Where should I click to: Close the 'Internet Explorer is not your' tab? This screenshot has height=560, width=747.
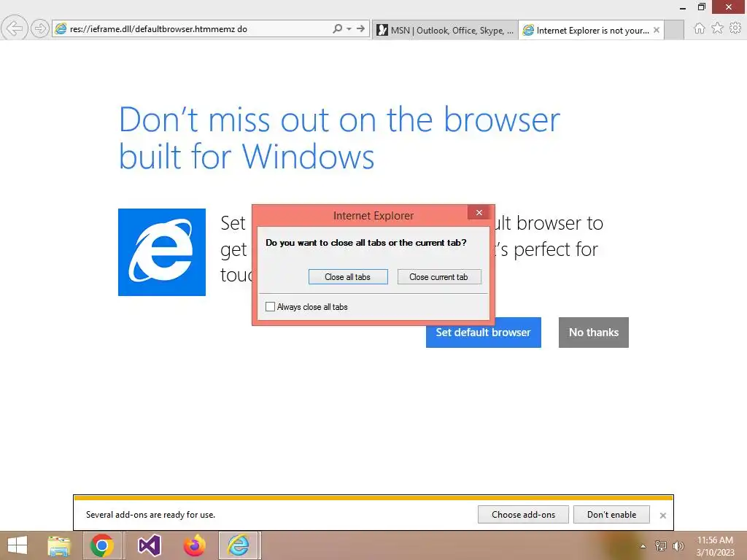657,30
